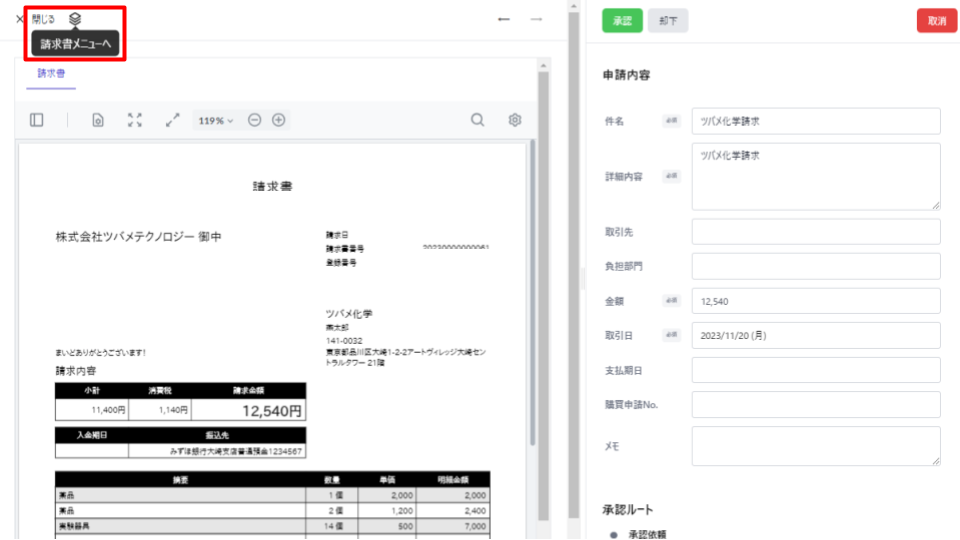This screenshot has height=540, width=960.
Task: Click the diagonal expand arrow icon
Action: [x=172, y=120]
